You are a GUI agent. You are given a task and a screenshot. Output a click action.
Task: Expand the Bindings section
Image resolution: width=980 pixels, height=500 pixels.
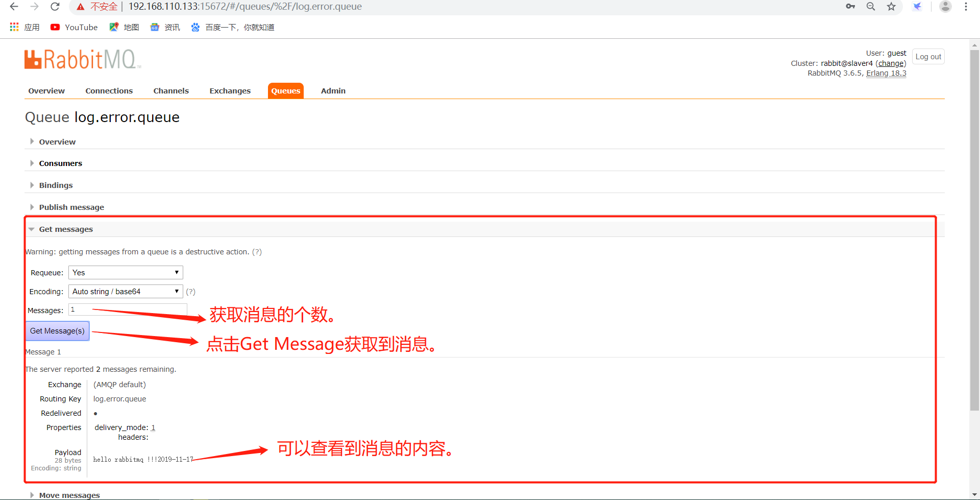(x=56, y=185)
